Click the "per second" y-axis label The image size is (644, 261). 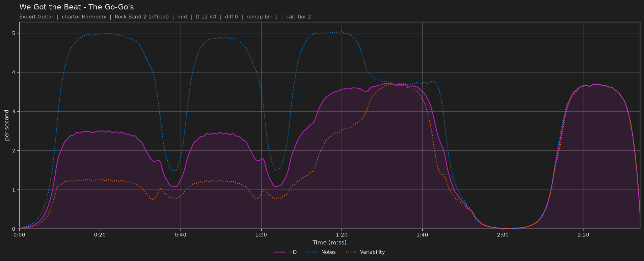point(7,125)
